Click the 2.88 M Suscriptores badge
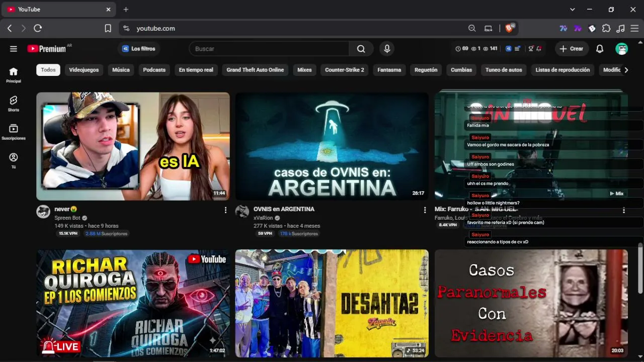 tap(106, 234)
